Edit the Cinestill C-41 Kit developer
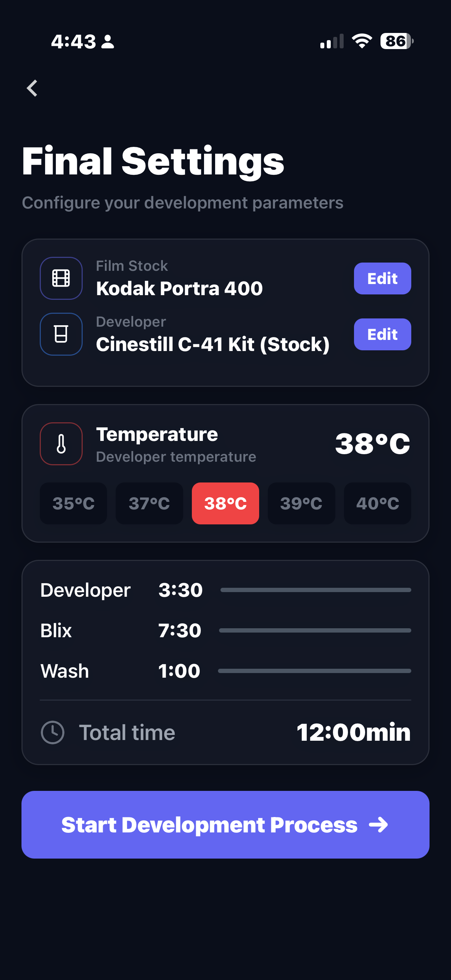The height and width of the screenshot is (980, 451). tap(382, 335)
